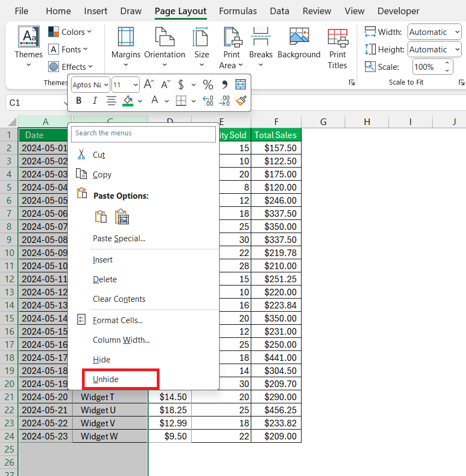The image size is (466, 476).
Task: Click the Increase Font Size icon
Action: [148, 85]
